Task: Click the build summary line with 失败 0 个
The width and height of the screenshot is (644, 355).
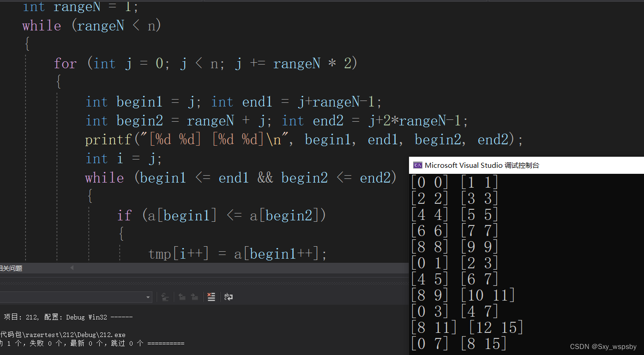Action: click(x=92, y=343)
